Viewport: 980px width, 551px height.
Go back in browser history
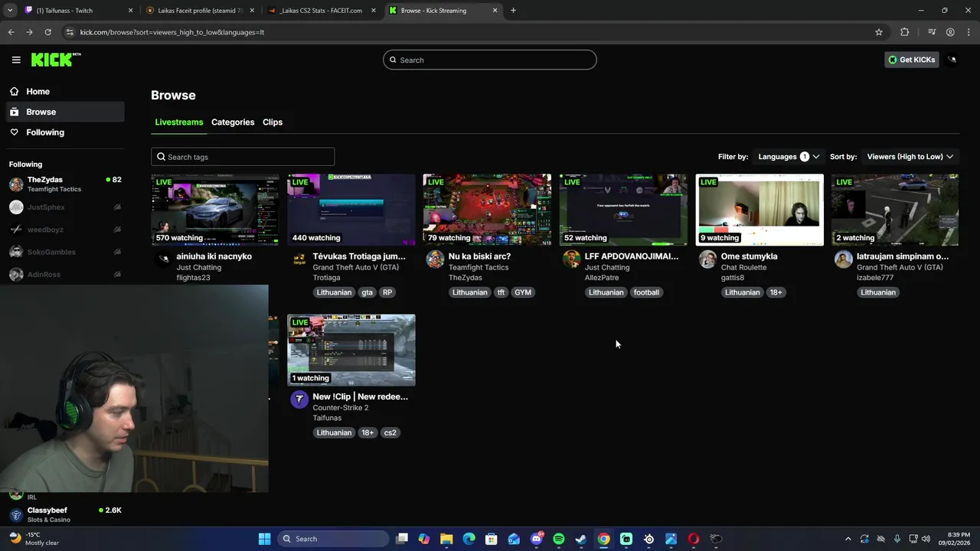tap(11, 32)
